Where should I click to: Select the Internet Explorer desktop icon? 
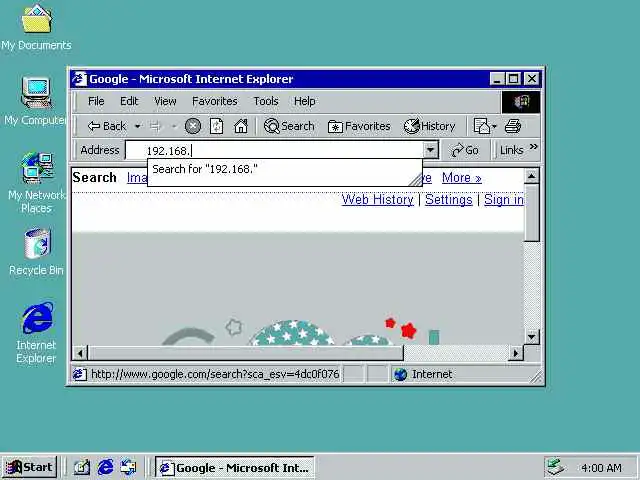pyautogui.click(x=36, y=333)
